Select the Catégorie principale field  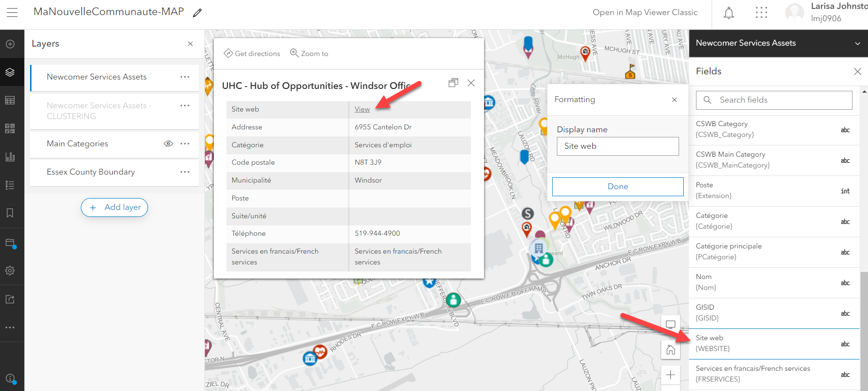click(x=774, y=252)
